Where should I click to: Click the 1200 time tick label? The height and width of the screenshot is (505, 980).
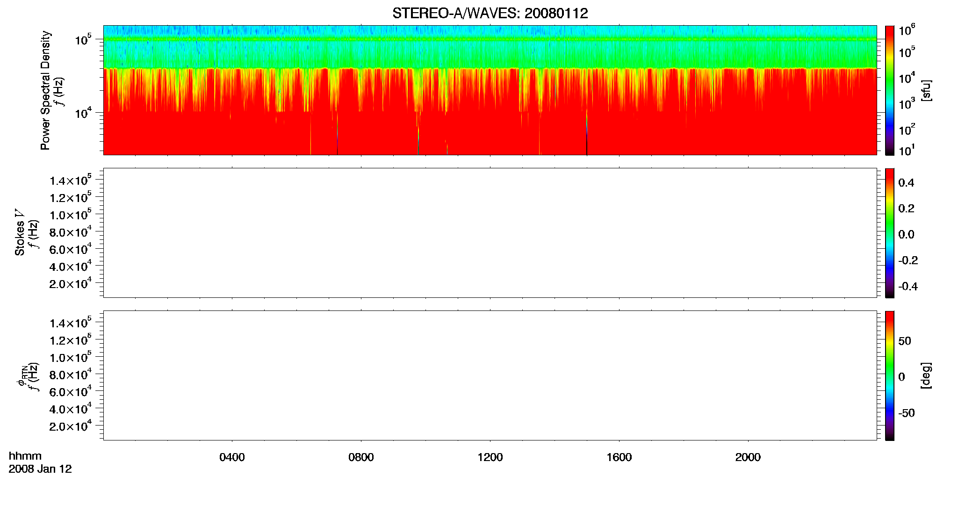(490, 457)
